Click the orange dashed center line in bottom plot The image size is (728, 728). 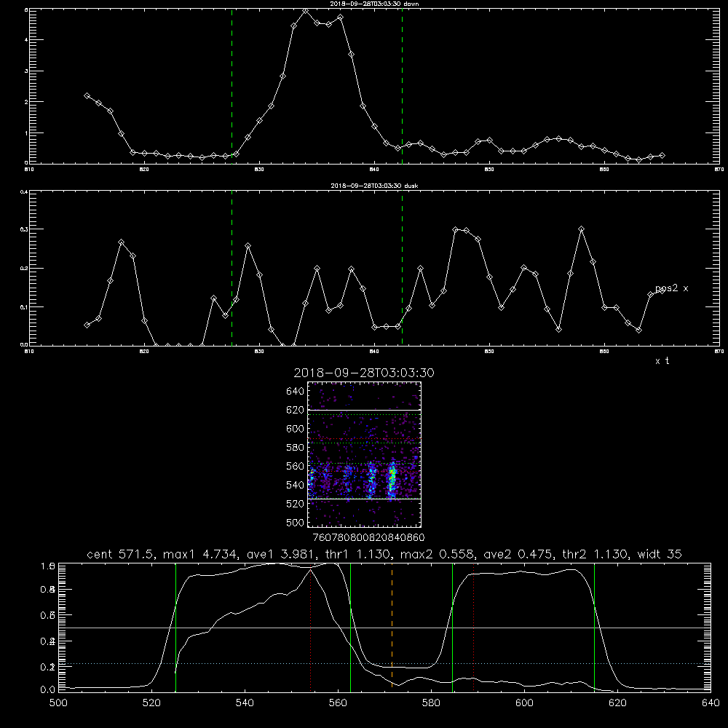pyautogui.click(x=392, y=627)
